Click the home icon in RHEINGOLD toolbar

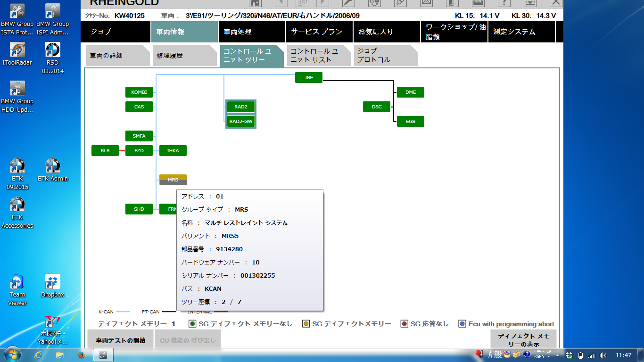pos(255,2)
